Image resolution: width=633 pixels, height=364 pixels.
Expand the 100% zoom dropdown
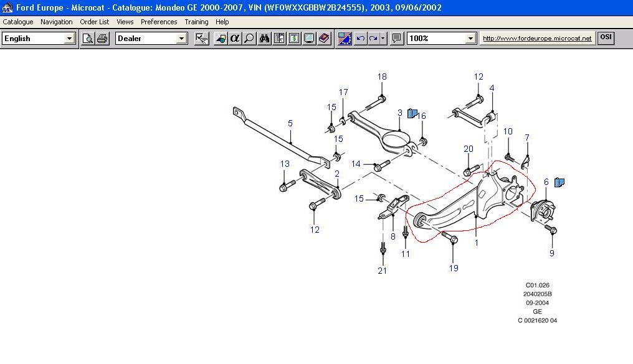470,39
